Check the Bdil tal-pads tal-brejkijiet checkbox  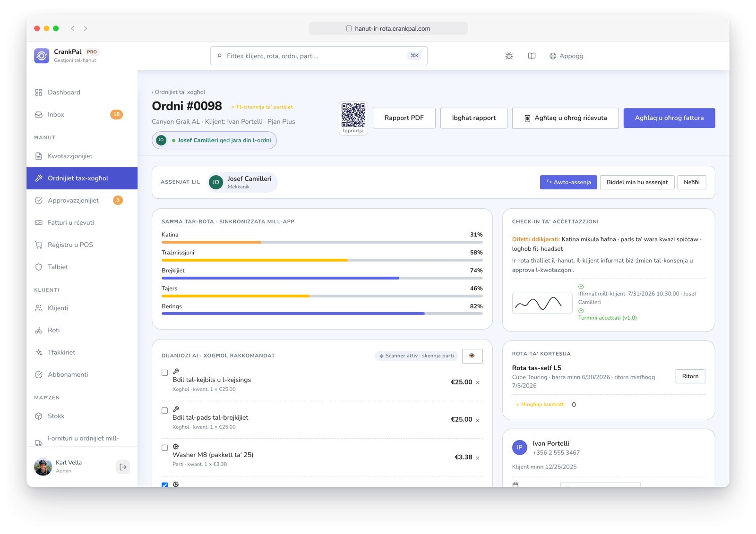(164, 410)
